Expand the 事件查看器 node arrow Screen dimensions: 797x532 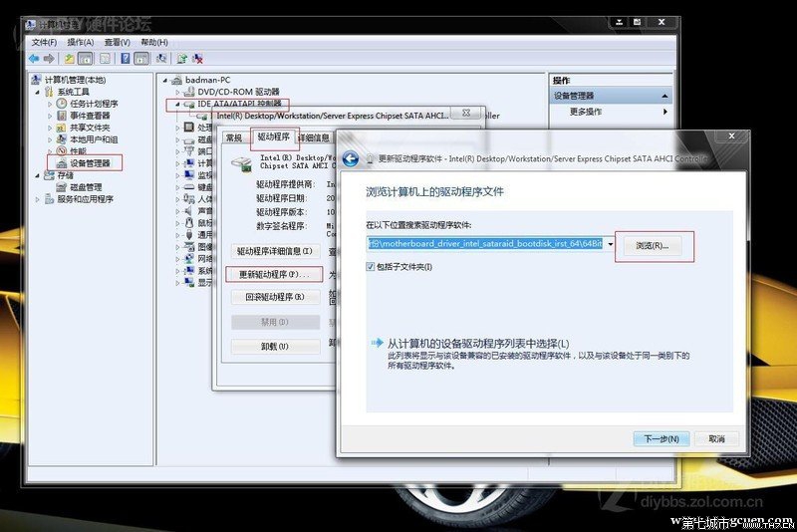point(50,116)
